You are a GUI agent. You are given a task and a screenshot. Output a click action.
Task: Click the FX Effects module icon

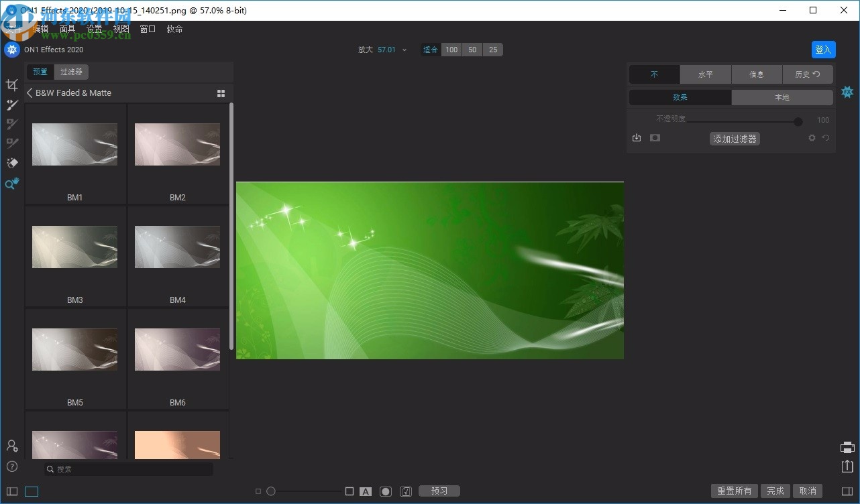pyautogui.click(x=847, y=92)
